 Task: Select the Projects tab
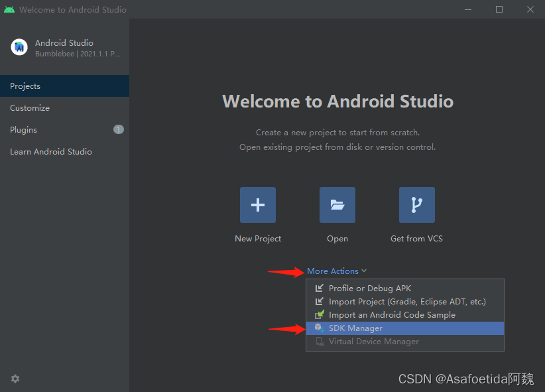(65, 86)
